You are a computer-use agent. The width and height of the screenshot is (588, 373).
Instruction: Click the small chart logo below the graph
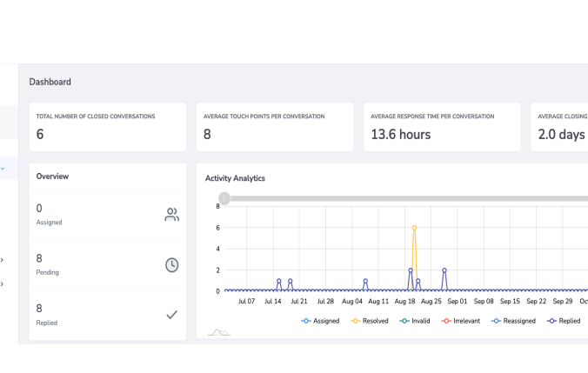pyautogui.click(x=218, y=333)
